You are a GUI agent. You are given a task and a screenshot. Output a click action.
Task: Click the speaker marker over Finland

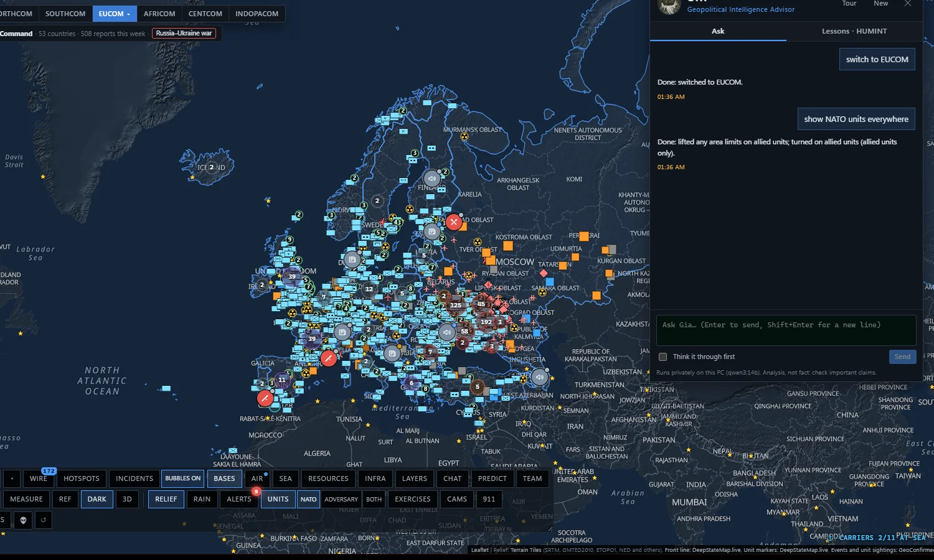[432, 179]
